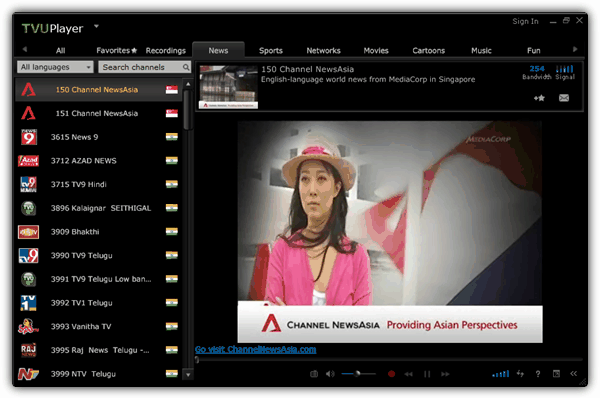The height and width of the screenshot is (398, 600).
Task: Click the channel list scroll up arrow
Action: [188, 84]
